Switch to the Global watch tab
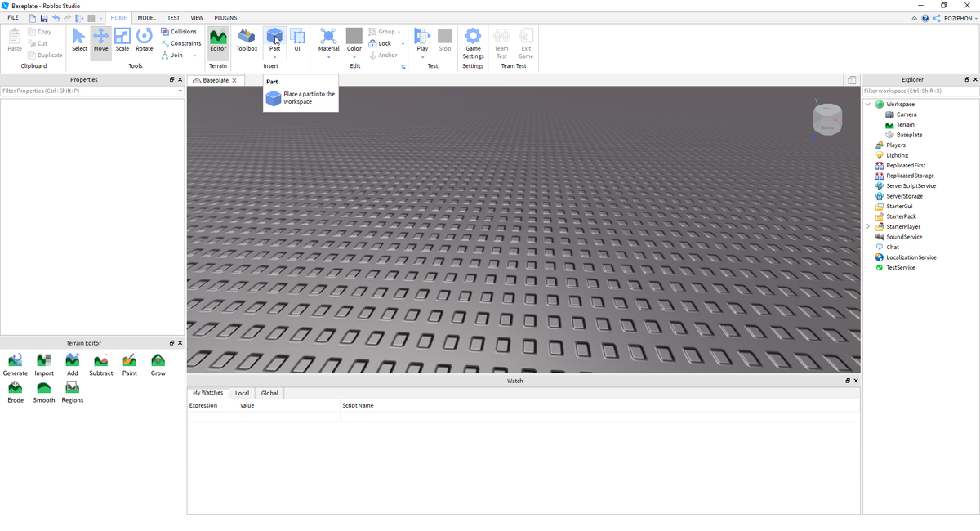The image size is (980, 531). click(269, 393)
